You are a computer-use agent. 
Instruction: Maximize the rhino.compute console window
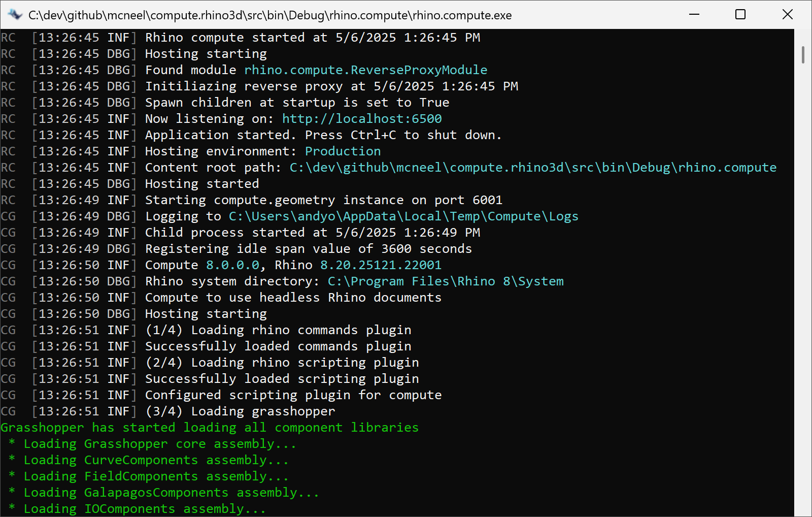pyautogui.click(x=740, y=15)
